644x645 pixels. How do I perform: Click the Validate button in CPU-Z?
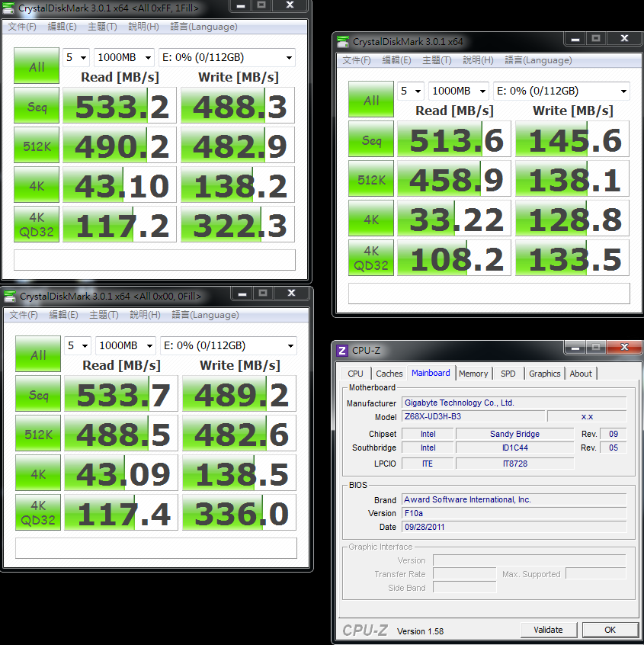pyautogui.click(x=549, y=630)
